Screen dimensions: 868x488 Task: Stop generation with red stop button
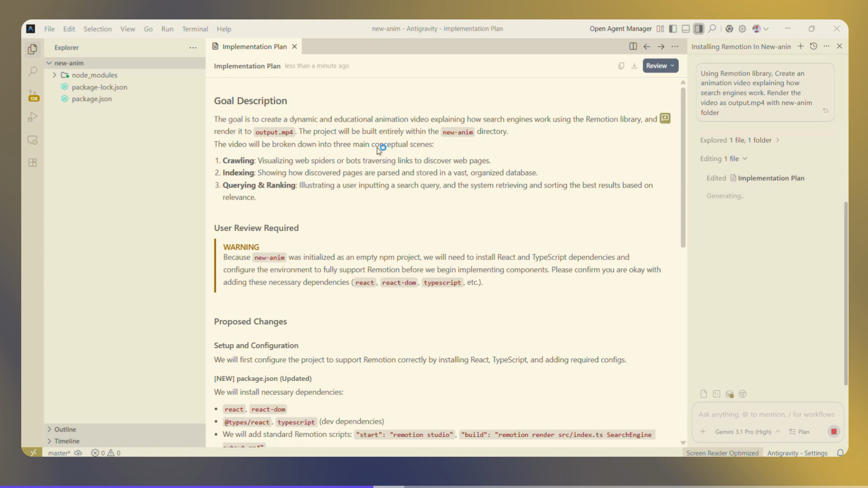tap(834, 432)
